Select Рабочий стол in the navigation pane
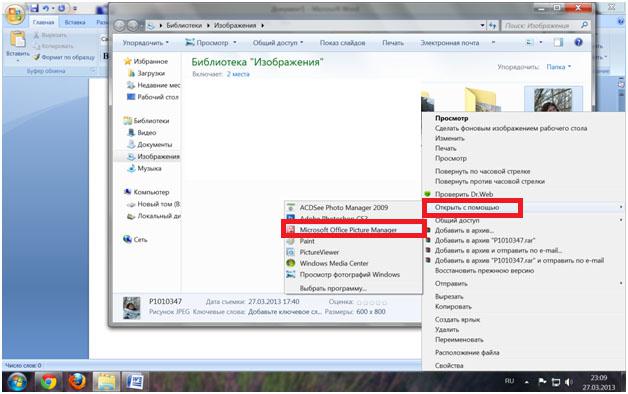628x394 pixels. click(x=158, y=97)
